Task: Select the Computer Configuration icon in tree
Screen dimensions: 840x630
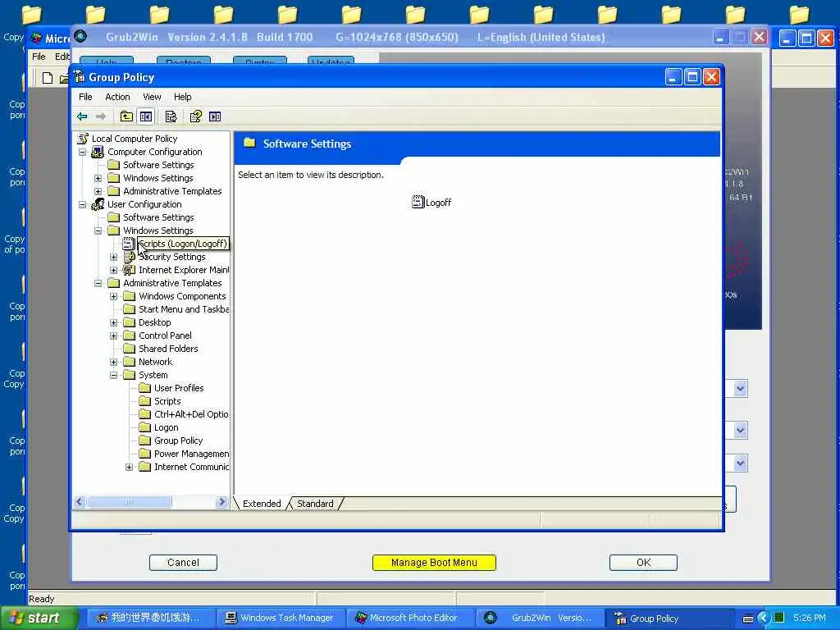Action: click(98, 152)
